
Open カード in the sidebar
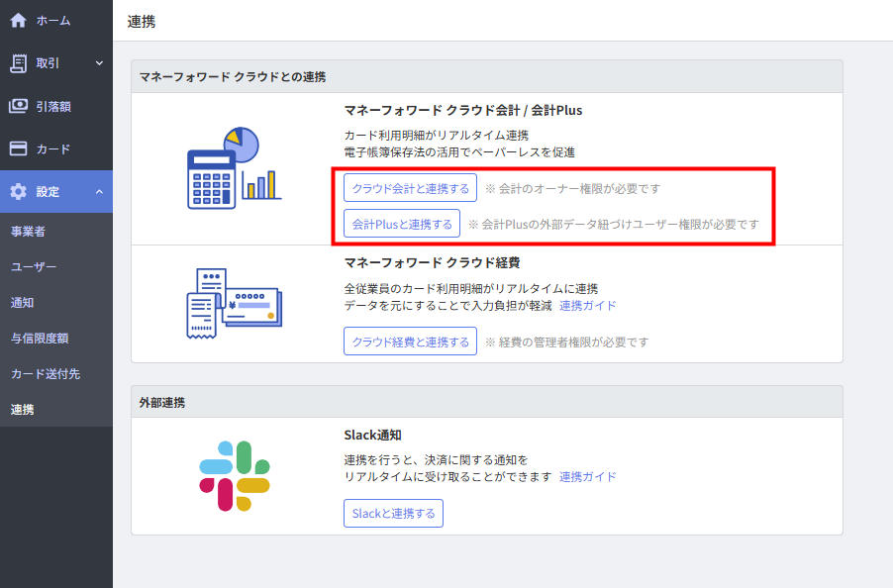click(x=56, y=148)
